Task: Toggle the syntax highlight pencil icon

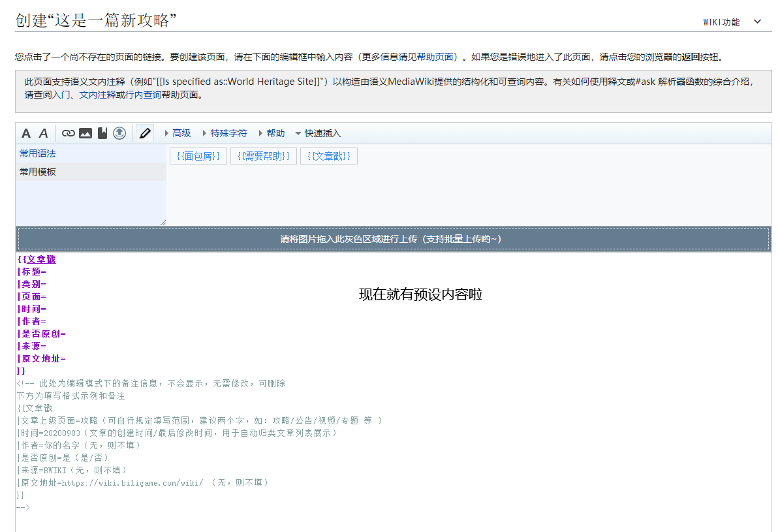Action: point(145,133)
